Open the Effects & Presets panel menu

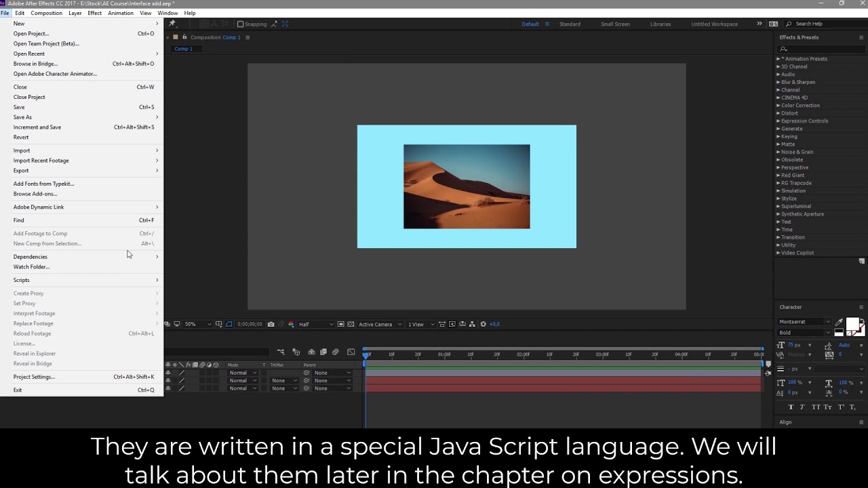[862, 37]
